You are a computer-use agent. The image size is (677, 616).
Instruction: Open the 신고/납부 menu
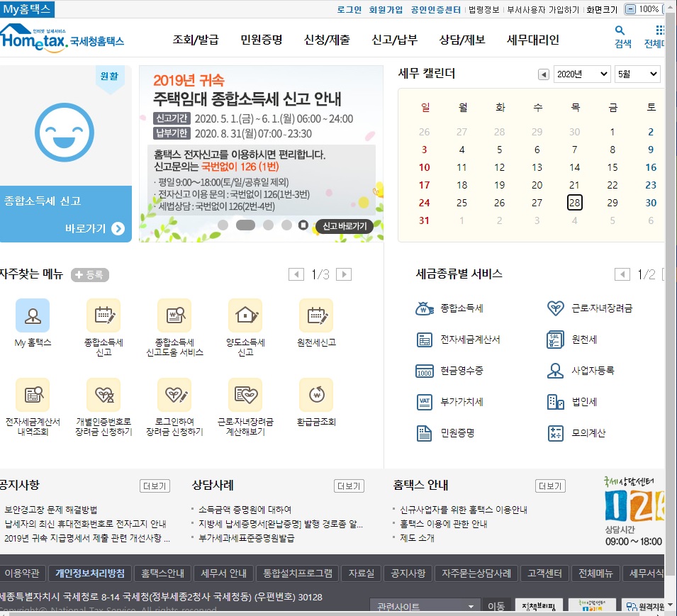click(395, 40)
